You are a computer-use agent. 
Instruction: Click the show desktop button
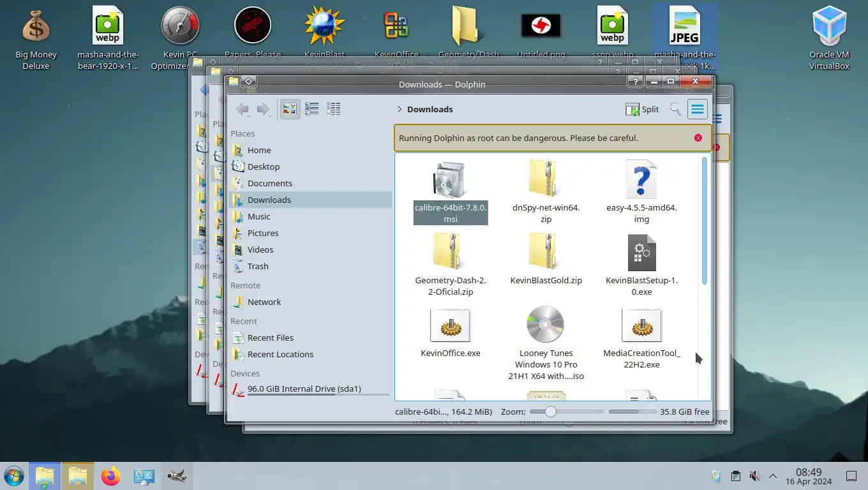click(x=851, y=476)
